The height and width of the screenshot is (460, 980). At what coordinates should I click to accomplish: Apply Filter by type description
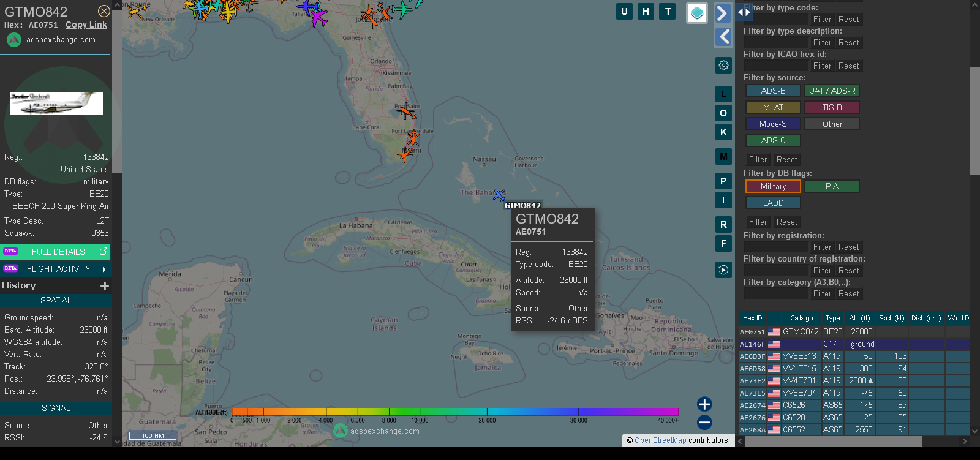tap(822, 42)
